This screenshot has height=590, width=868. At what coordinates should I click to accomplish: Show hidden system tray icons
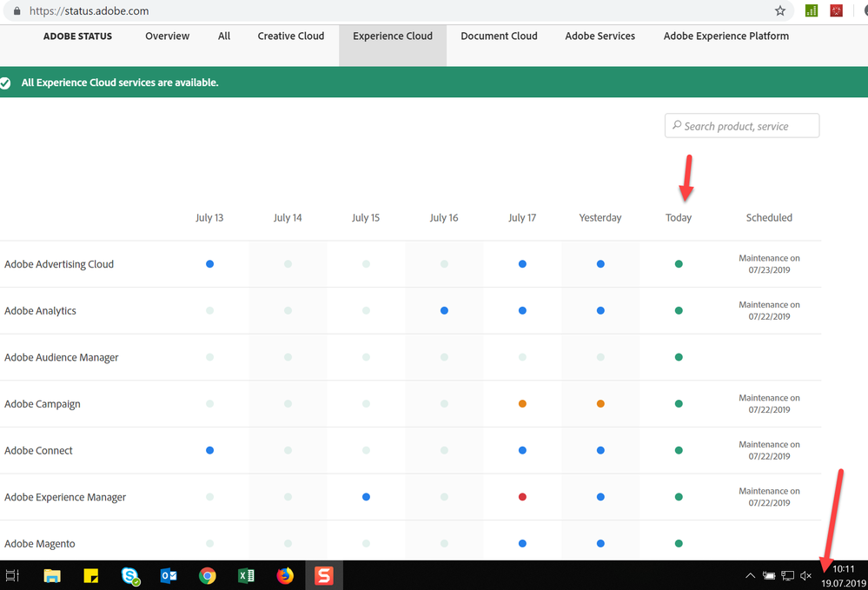coord(750,575)
